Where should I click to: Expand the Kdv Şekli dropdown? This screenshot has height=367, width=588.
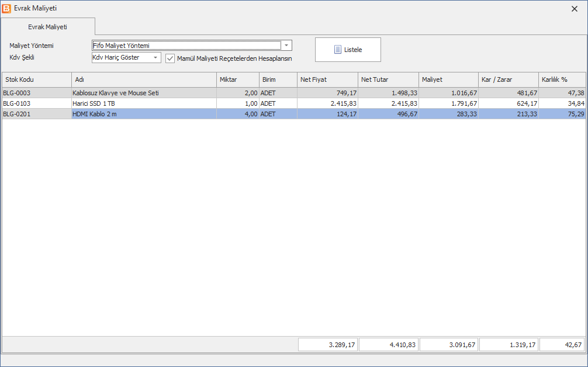pos(155,57)
